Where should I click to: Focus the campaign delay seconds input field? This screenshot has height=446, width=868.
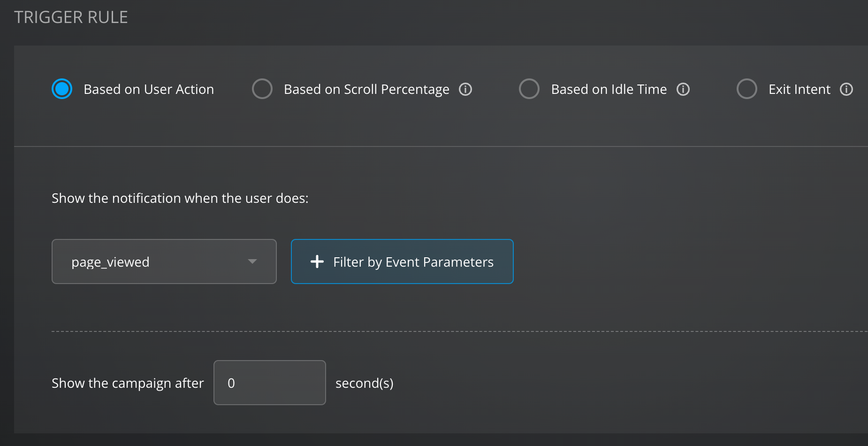(269, 383)
